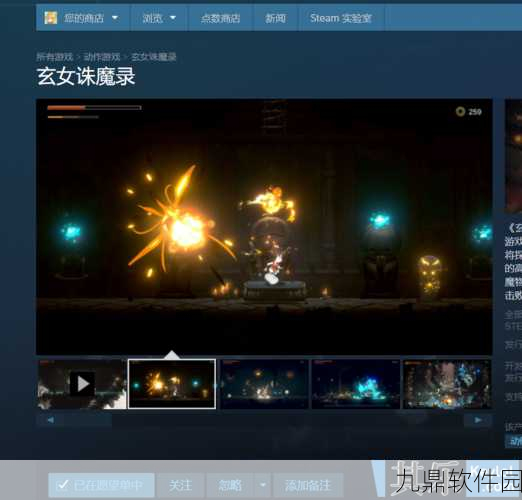Open the Steam 实验室 tab
The width and height of the screenshot is (522, 500).
(x=341, y=18)
